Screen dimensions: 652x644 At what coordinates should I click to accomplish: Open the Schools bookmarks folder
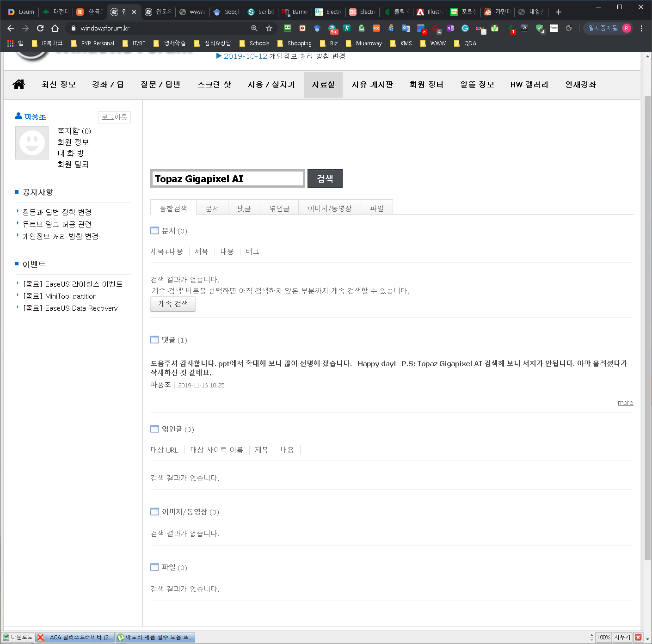(254, 43)
